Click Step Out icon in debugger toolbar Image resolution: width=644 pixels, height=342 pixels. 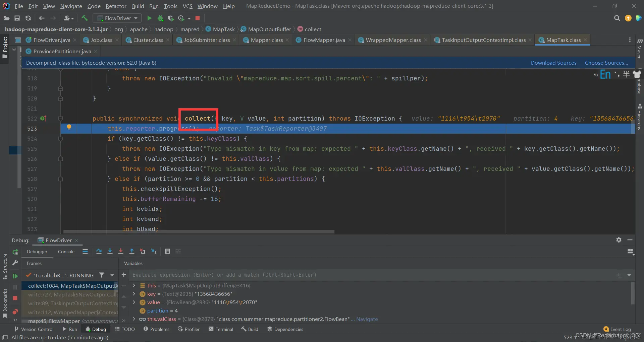[x=132, y=252]
